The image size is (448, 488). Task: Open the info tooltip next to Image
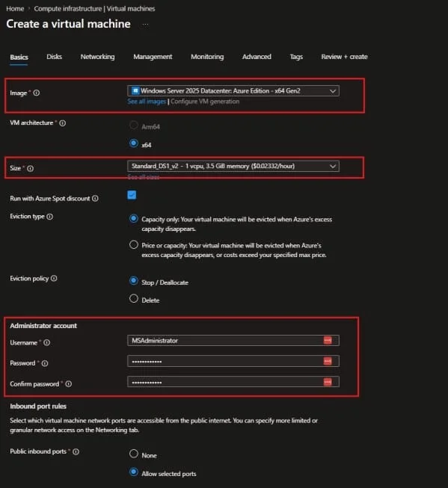(x=37, y=93)
